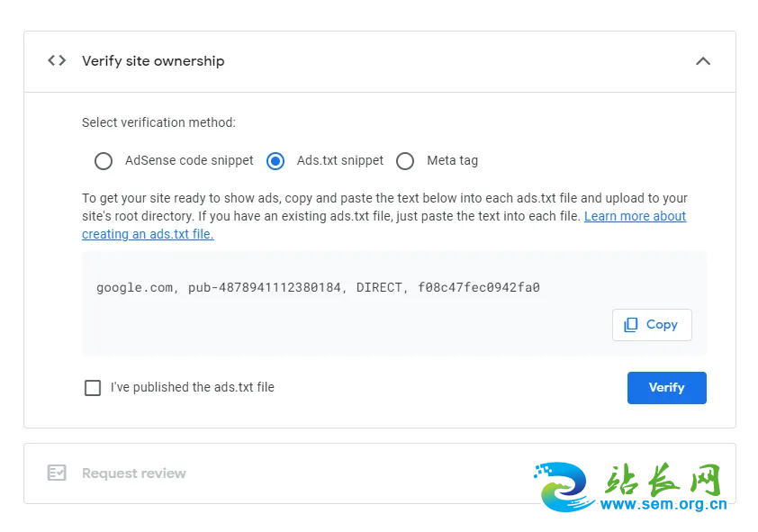
Task: Click the green Chinese characters logo text
Action: coord(663,479)
